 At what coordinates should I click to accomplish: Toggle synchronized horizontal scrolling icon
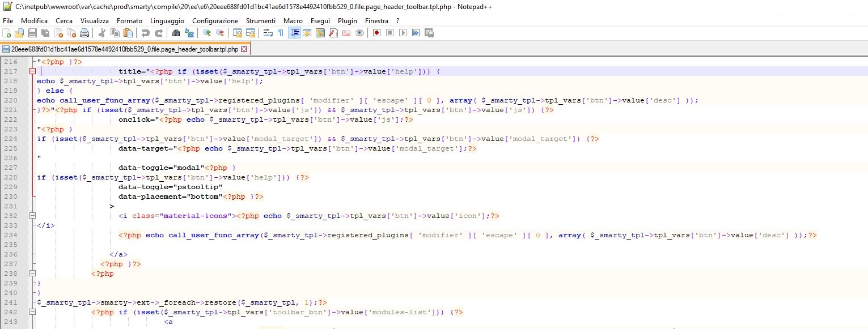[251, 33]
